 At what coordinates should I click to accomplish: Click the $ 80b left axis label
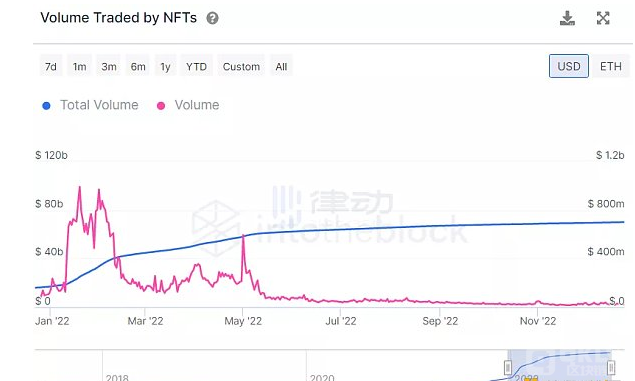pos(49,204)
